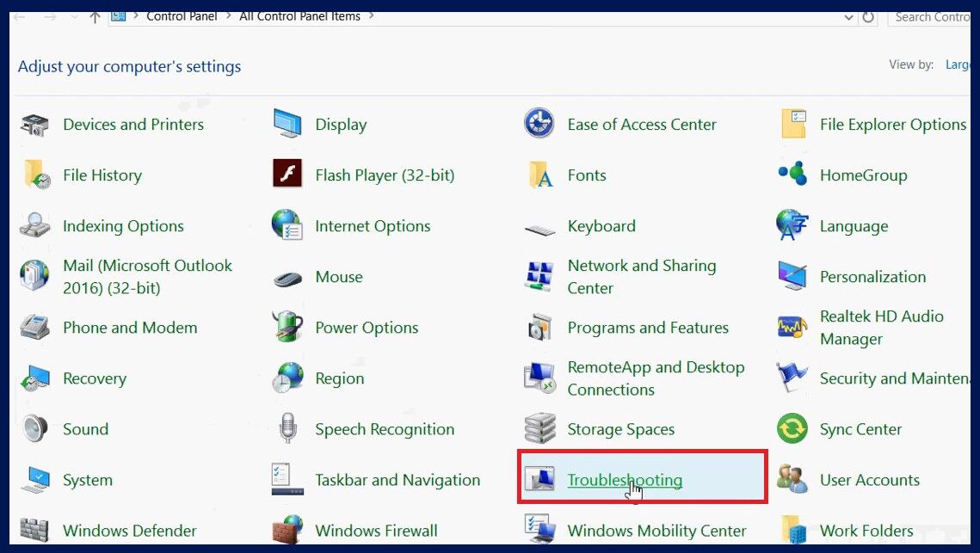
Task: Select Programs and Features
Action: point(648,328)
